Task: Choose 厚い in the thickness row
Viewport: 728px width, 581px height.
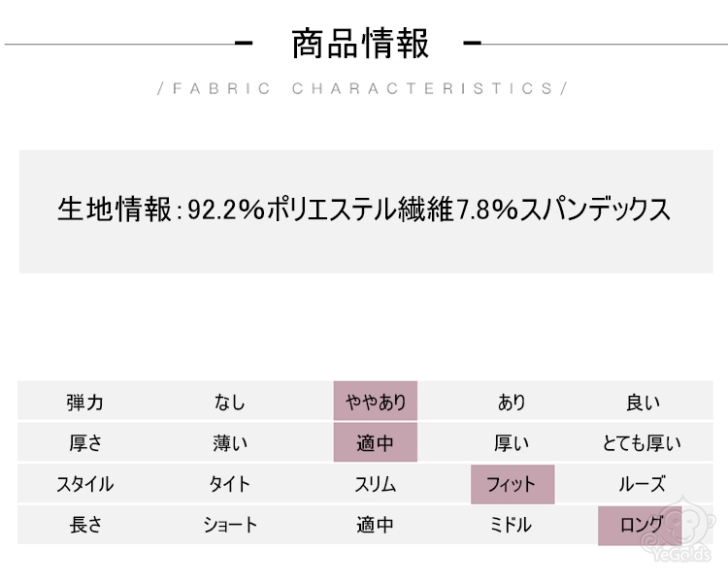Action: coord(512,443)
